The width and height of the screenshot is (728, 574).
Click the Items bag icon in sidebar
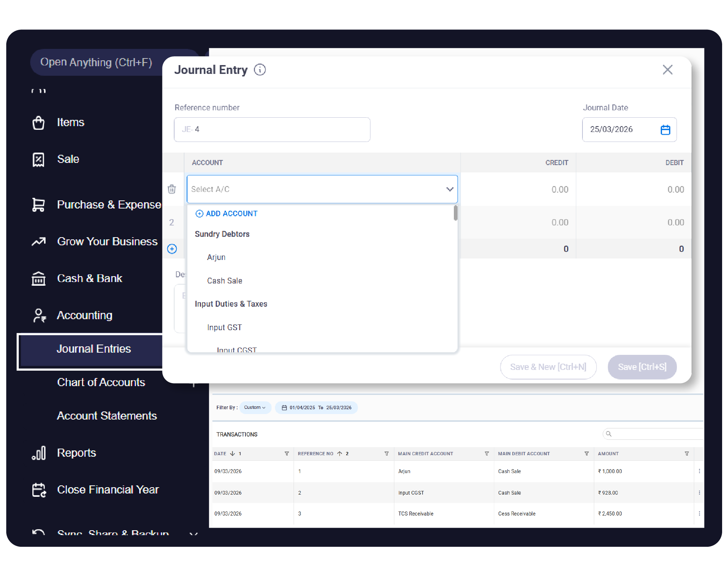[x=38, y=122]
